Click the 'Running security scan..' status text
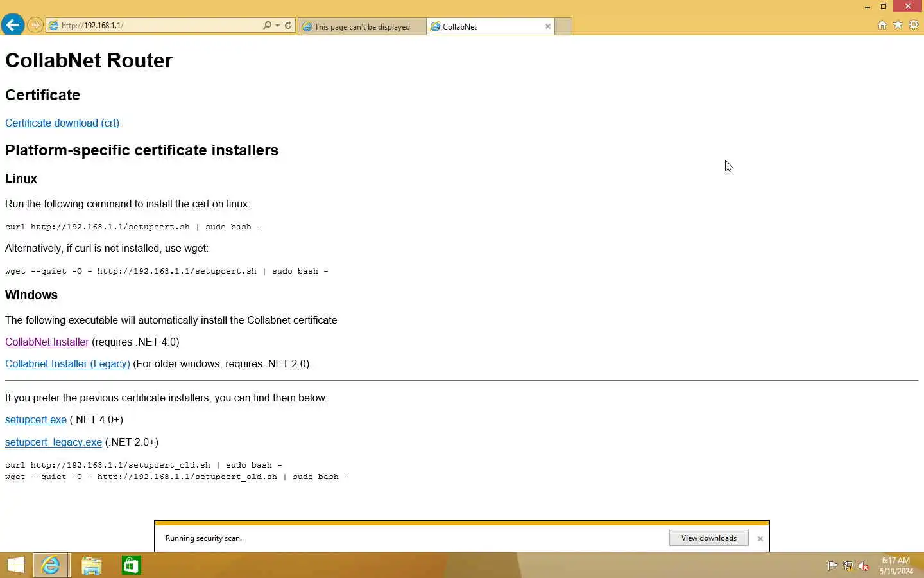This screenshot has width=924, height=578. (x=204, y=538)
